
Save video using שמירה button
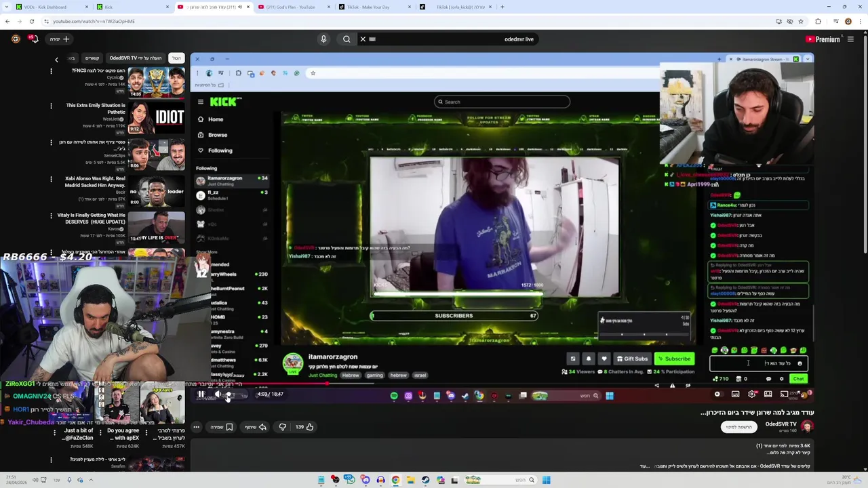222,427
